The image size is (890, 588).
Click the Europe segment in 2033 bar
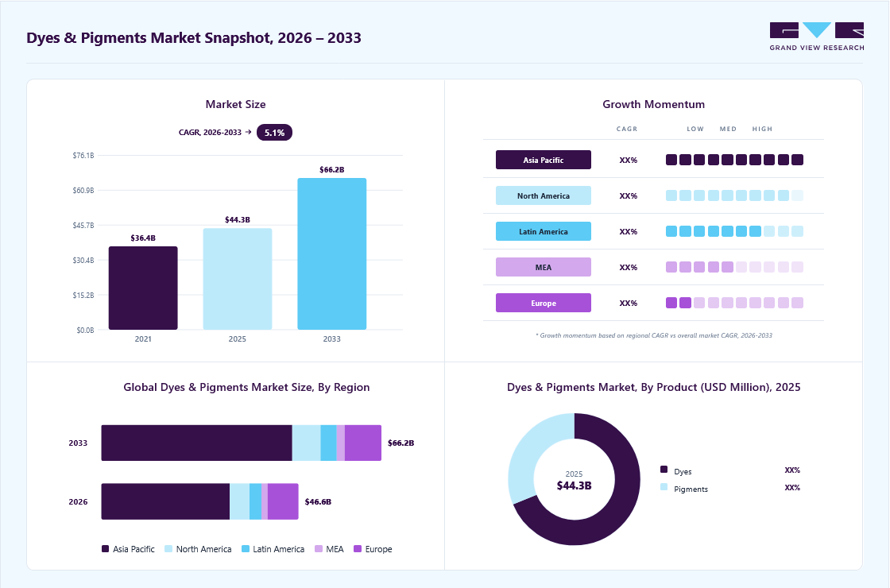click(362, 443)
